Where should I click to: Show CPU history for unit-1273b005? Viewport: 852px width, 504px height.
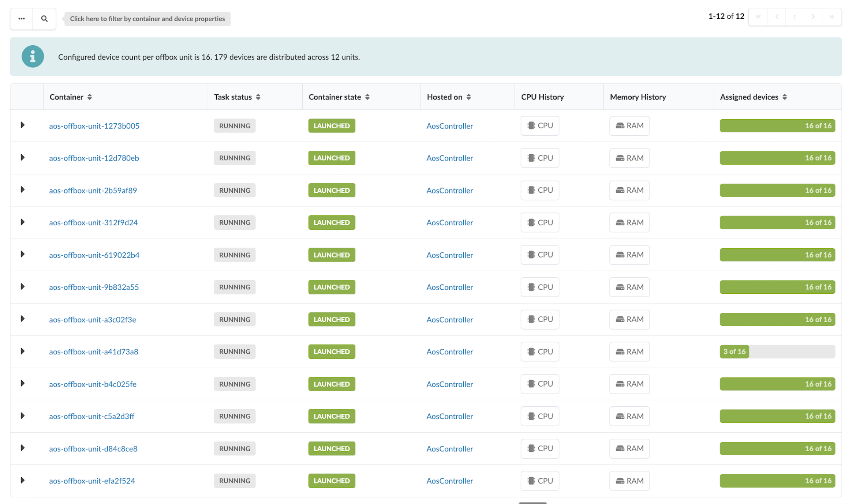(x=540, y=125)
